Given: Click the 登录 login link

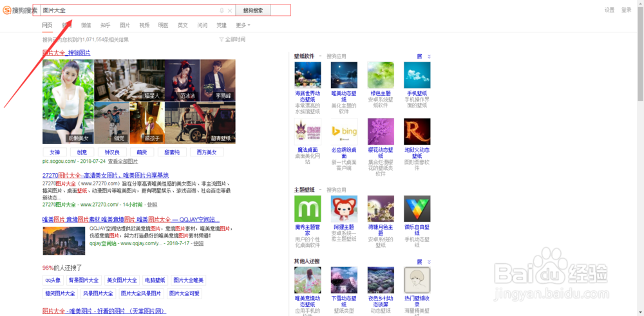Looking at the screenshot, I should click(x=627, y=10).
